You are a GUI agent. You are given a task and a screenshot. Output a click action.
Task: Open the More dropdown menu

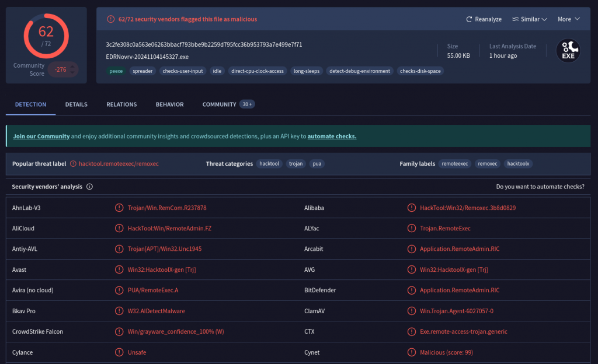pos(568,19)
